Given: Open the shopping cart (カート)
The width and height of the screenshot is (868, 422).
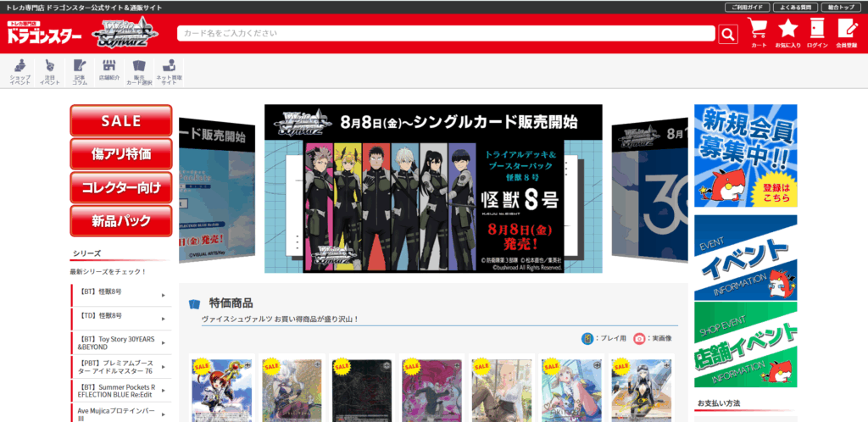Looking at the screenshot, I should tap(759, 32).
